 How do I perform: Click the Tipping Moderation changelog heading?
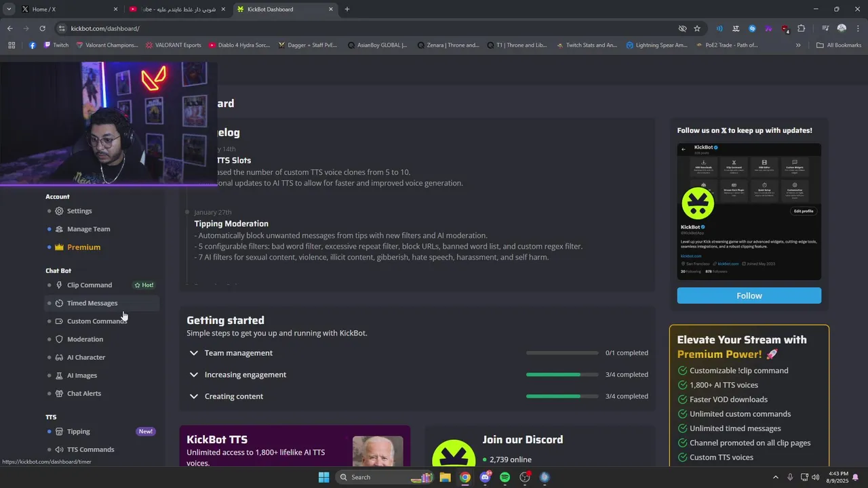click(x=231, y=224)
